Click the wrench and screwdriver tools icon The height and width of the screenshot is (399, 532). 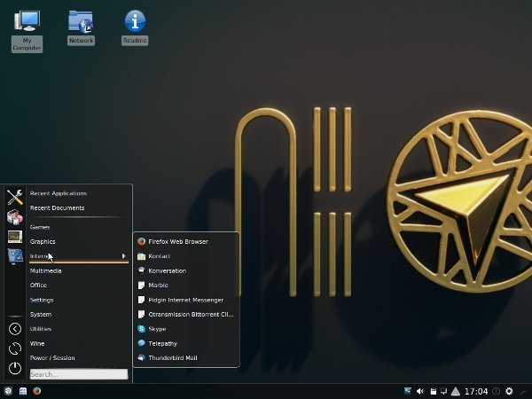[14, 198]
